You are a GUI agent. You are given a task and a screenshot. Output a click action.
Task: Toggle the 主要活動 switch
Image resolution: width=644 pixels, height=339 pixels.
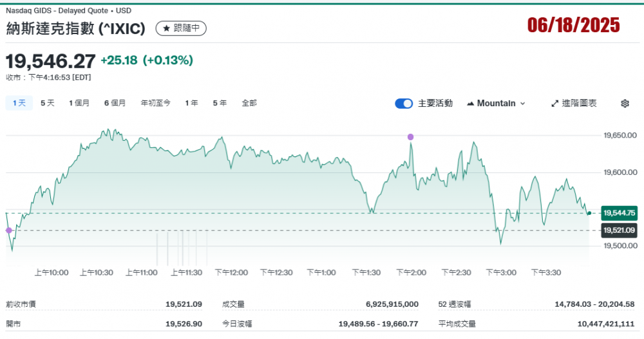coord(404,104)
